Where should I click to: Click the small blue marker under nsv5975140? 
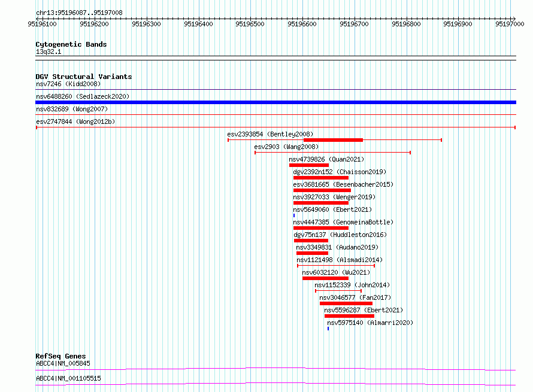click(328, 329)
